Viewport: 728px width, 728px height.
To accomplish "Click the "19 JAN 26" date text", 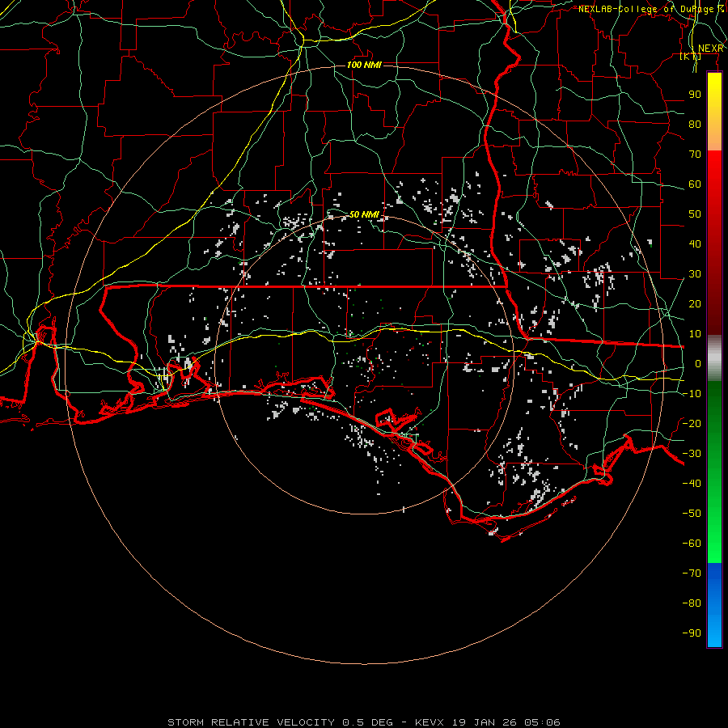I will click(x=485, y=722).
